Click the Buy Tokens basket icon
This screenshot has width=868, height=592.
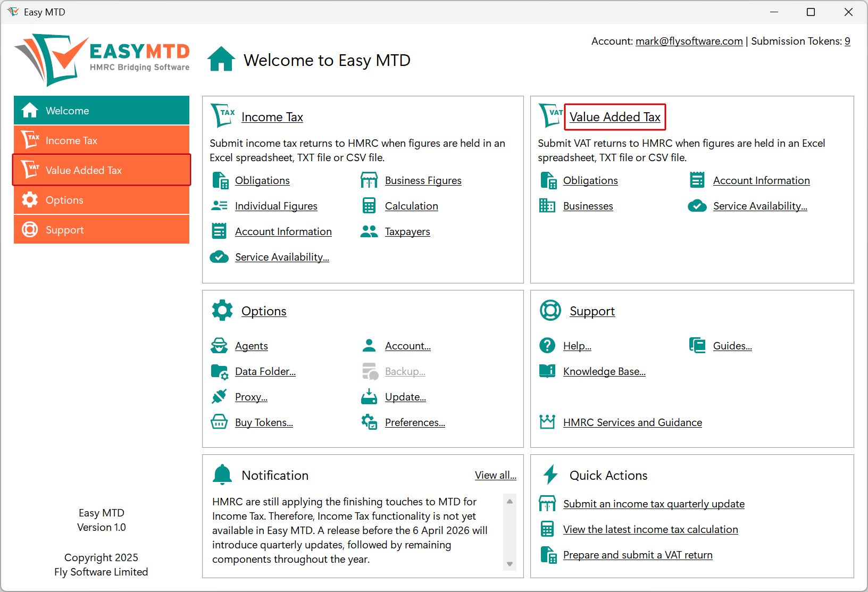220,422
